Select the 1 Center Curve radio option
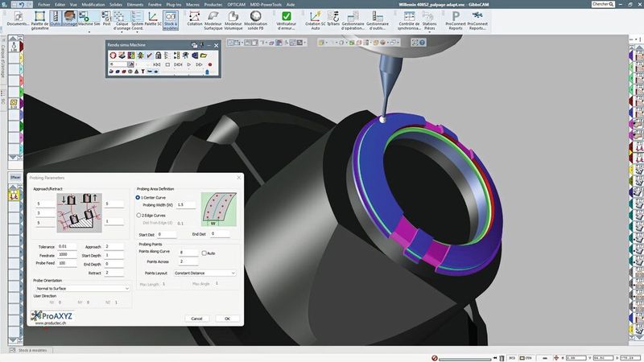This screenshot has height=362, width=644. 138,197
